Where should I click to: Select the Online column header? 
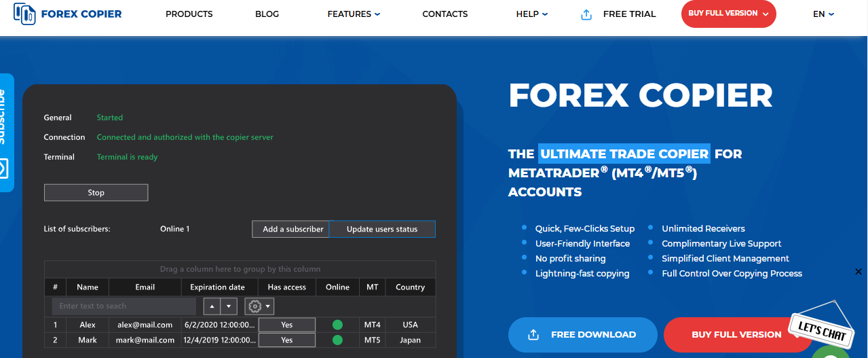click(337, 287)
